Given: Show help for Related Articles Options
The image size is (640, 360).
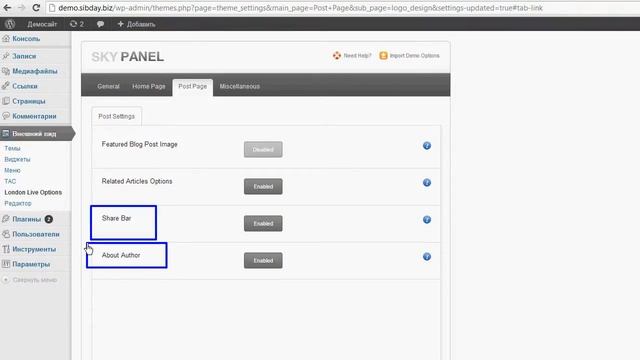Looking at the screenshot, I should 427,182.
